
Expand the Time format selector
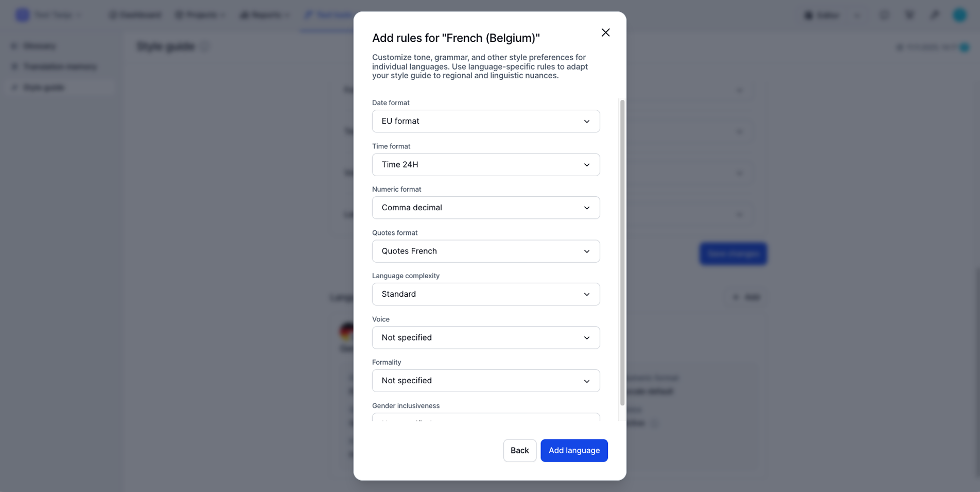(x=485, y=165)
